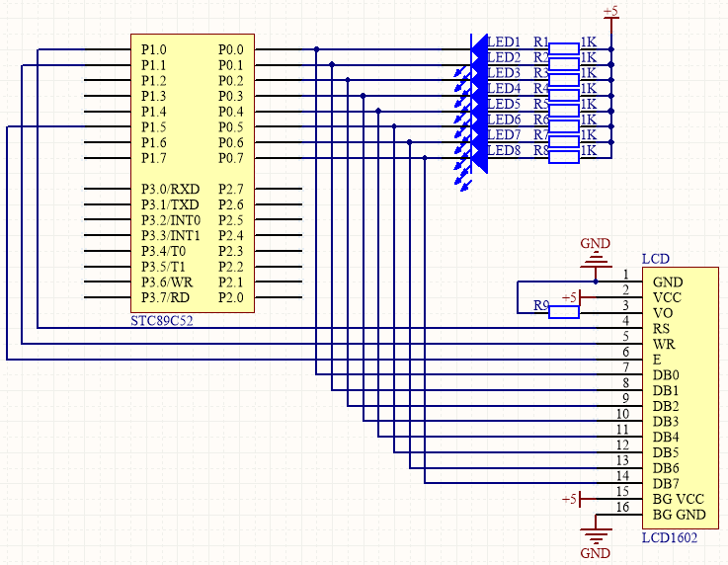Click the +5 power port at LCD VCC
The width and height of the screenshot is (728, 565).
click(x=575, y=297)
